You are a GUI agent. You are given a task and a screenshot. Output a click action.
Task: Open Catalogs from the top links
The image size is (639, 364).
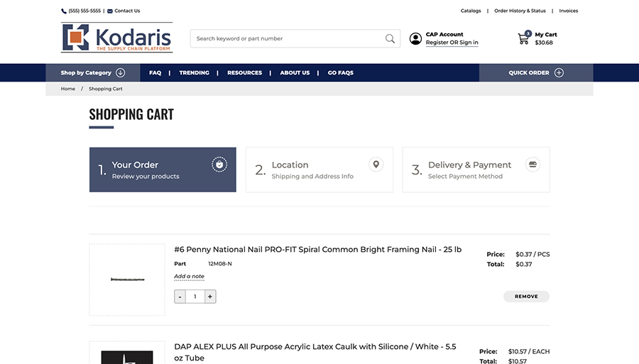471,11
